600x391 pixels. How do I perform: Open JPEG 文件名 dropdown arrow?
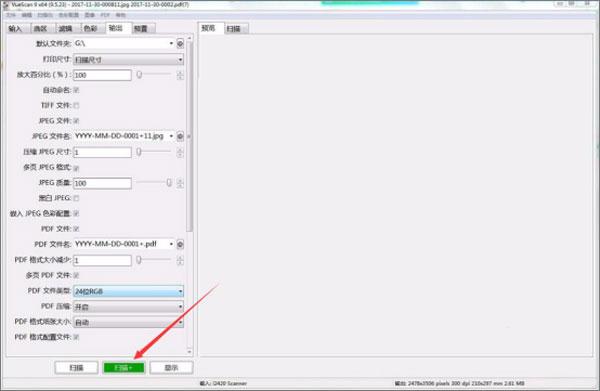pos(171,136)
